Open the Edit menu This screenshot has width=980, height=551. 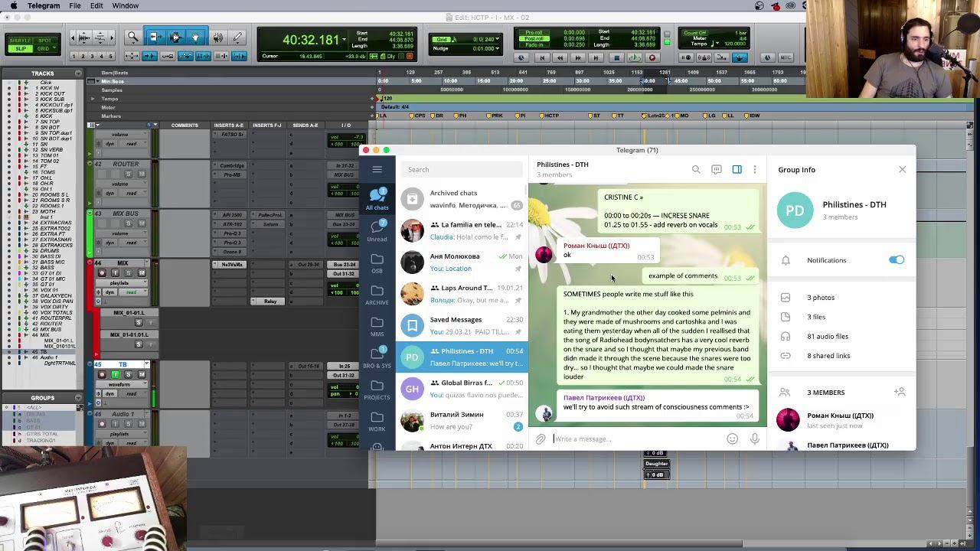point(96,5)
